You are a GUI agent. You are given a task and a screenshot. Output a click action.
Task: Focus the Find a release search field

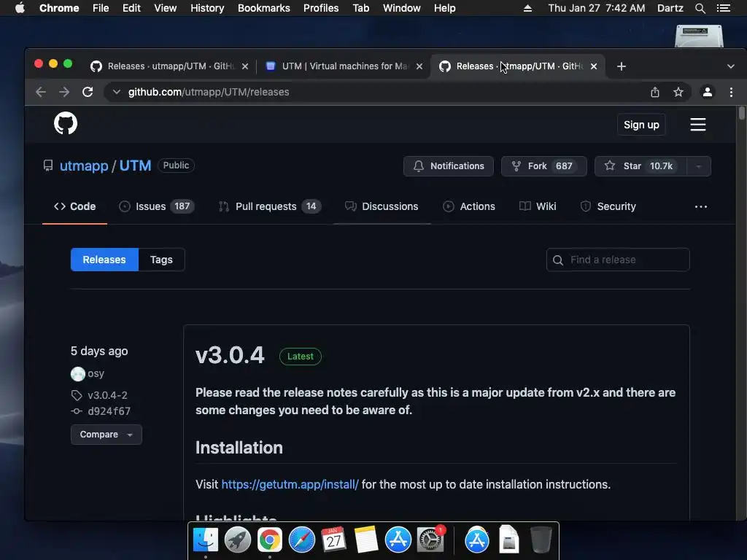618,260
